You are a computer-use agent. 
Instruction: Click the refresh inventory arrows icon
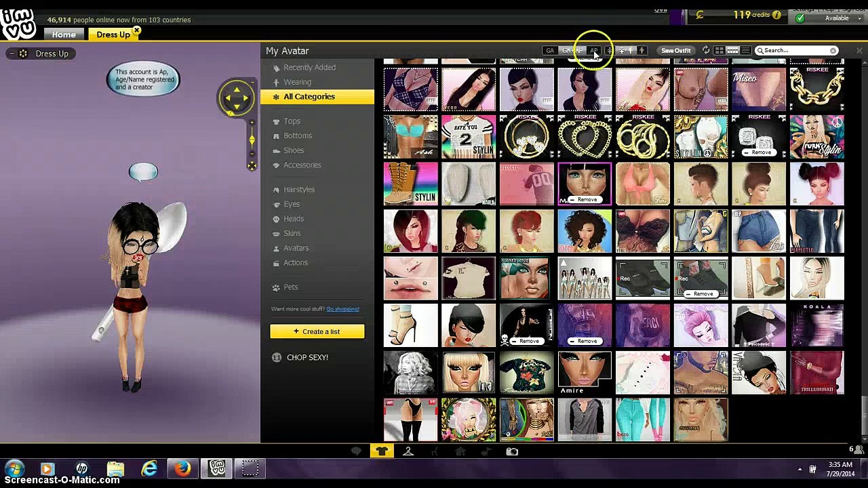[706, 50]
